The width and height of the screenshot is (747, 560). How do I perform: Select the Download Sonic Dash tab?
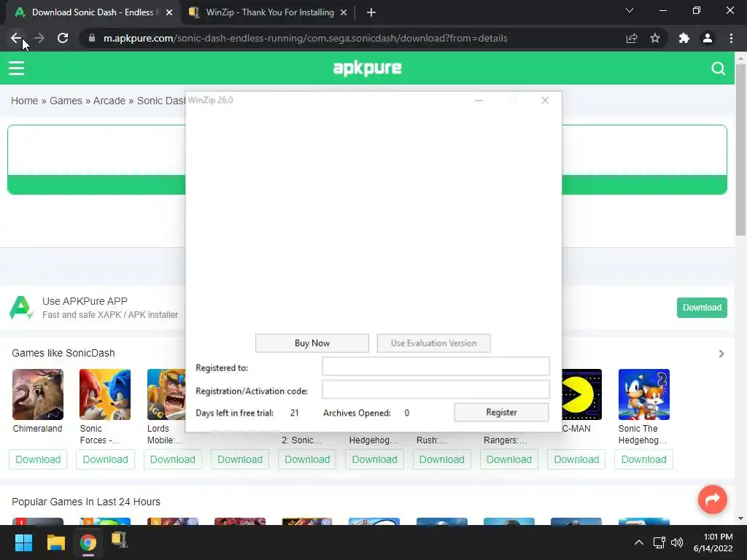pyautogui.click(x=93, y=12)
